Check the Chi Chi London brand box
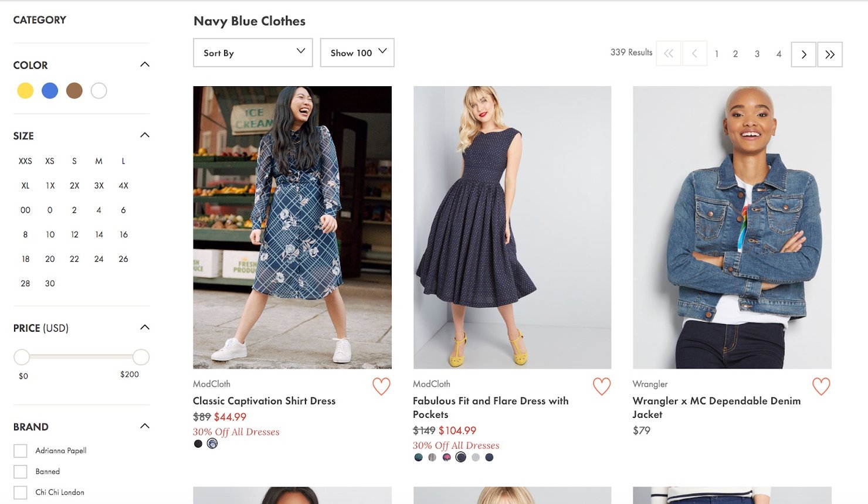 (21, 492)
